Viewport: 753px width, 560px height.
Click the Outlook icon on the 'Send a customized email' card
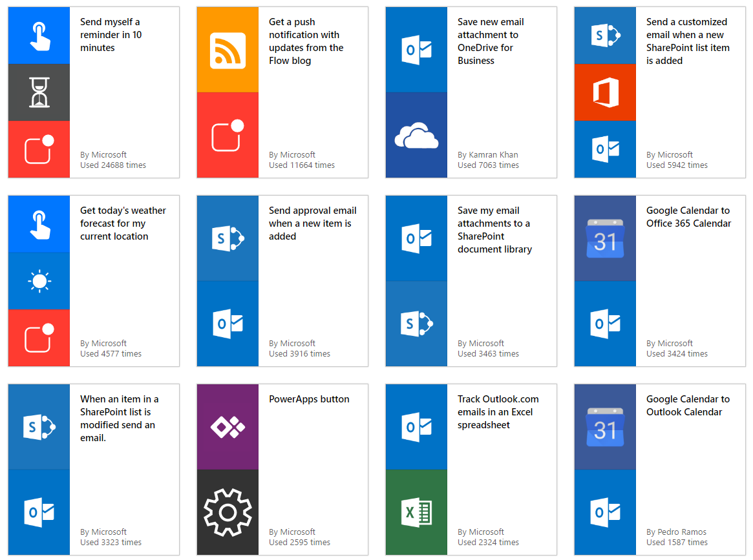pos(605,149)
